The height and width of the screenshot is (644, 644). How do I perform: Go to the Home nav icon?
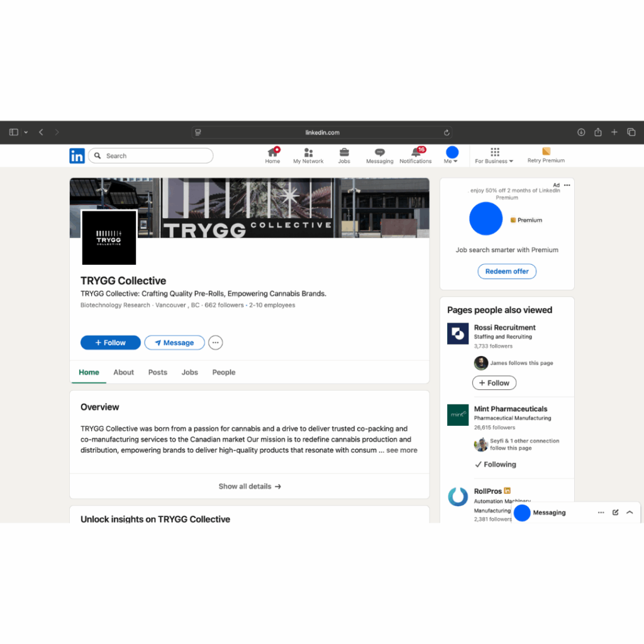tap(272, 156)
